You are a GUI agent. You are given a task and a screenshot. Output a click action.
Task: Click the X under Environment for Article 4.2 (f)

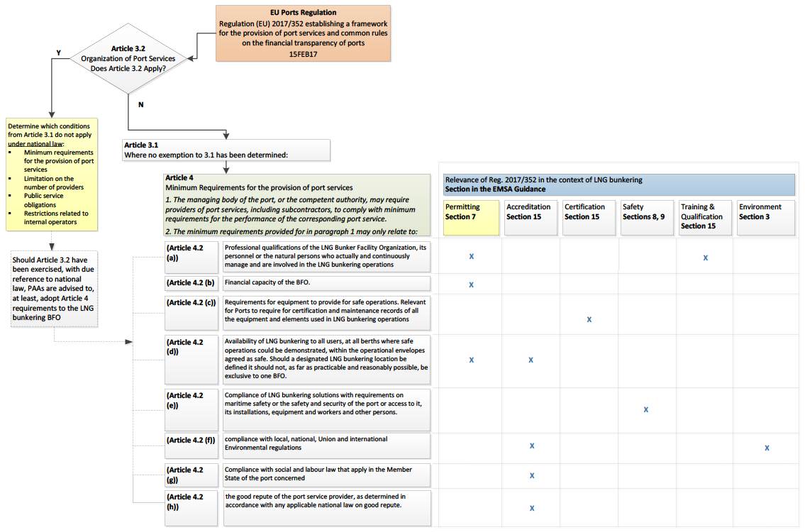[767, 448]
